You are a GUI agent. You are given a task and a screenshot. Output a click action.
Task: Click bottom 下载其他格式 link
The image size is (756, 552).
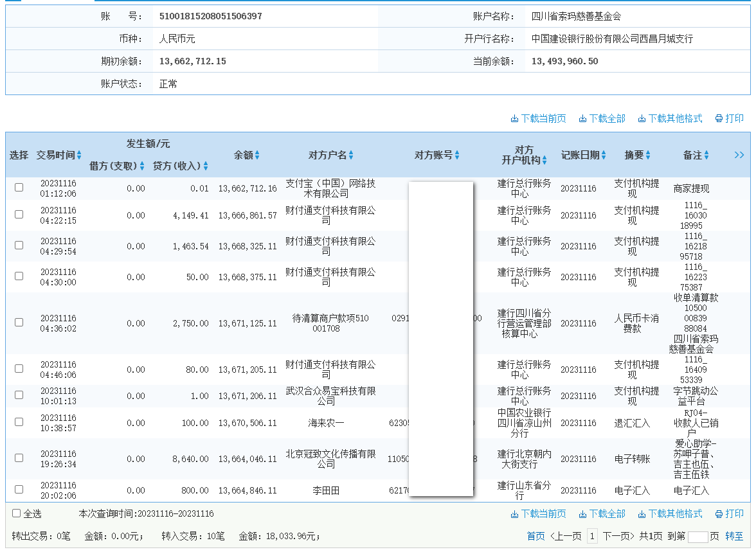point(675,514)
